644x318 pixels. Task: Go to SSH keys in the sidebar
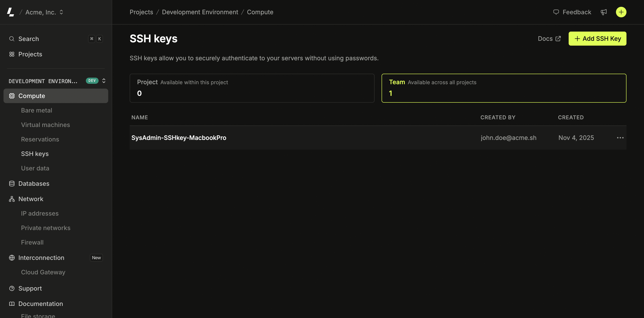coord(35,154)
